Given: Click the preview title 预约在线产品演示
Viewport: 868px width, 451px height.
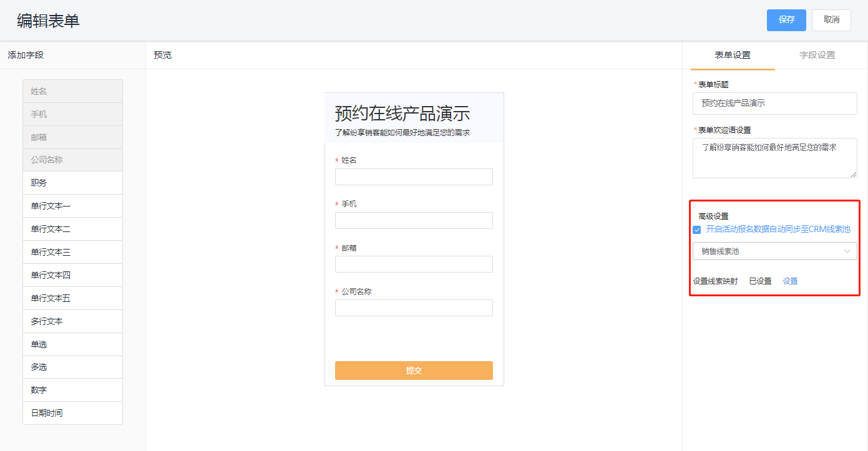Looking at the screenshot, I should pyautogui.click(x=402, y=114).
